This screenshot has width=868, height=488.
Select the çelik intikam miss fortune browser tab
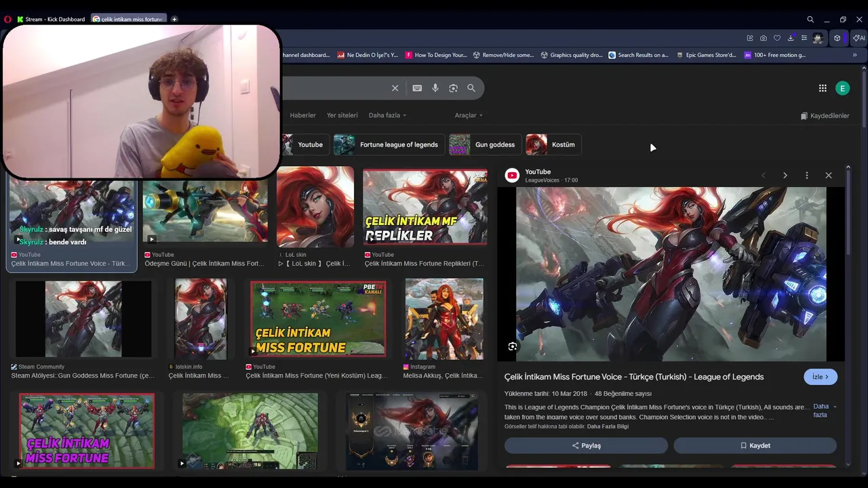click(127, 19)
